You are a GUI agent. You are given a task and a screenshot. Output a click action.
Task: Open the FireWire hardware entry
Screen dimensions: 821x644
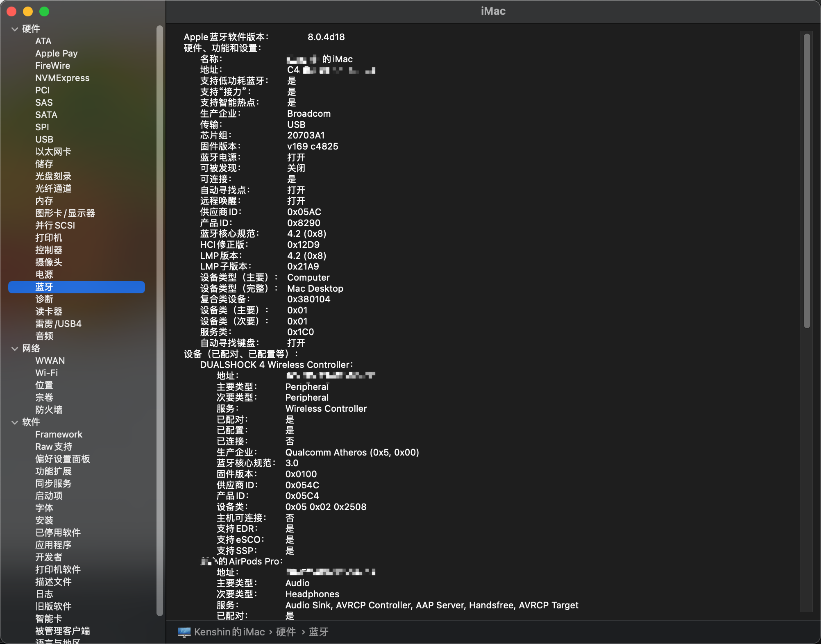coord(53,66)
